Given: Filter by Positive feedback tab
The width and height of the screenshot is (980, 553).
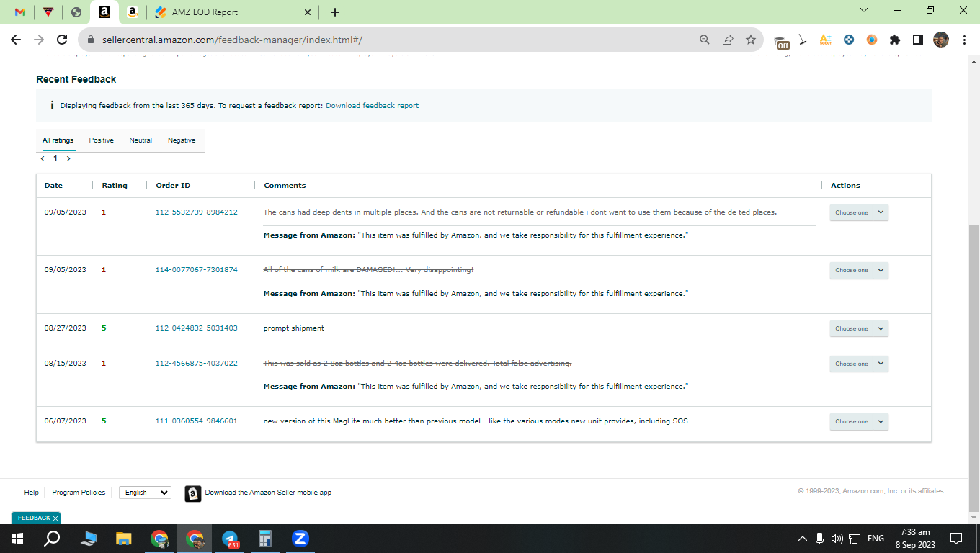Looking at the screenshot, I should [x=102, y=140].
